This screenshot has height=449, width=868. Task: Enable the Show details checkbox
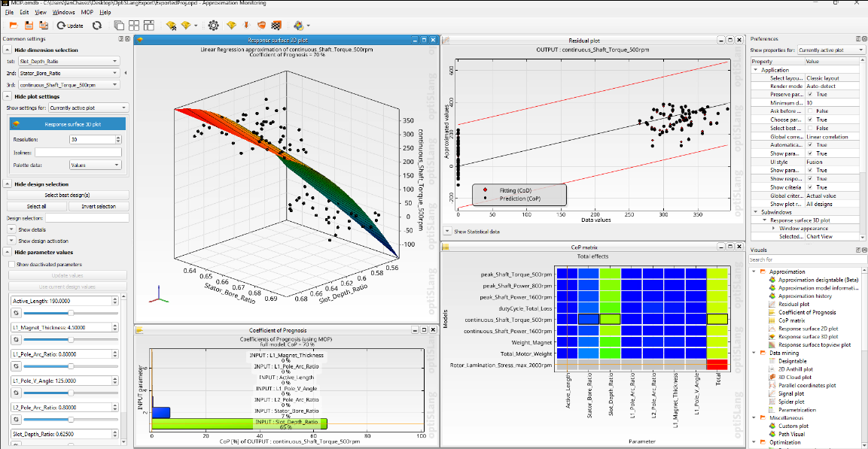pos(31,230)
